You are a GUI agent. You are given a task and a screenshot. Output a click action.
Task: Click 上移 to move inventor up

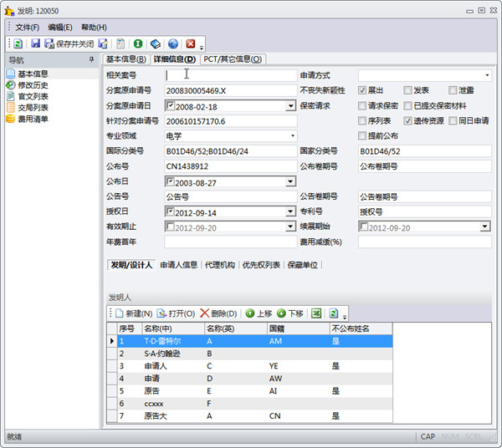coord(259,313)
